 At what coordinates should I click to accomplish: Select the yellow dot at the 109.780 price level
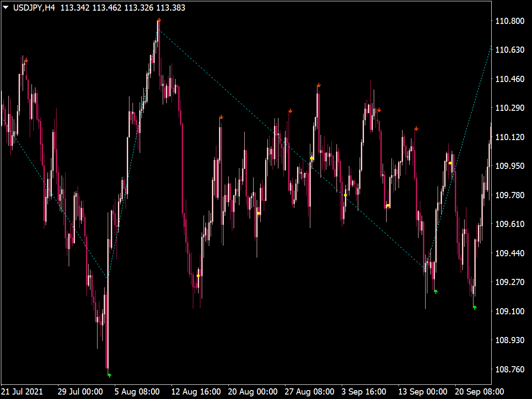pos(345,195)
